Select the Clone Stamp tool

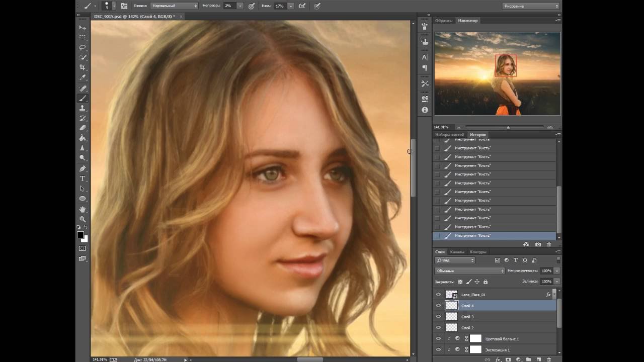[x=83, y=108]
